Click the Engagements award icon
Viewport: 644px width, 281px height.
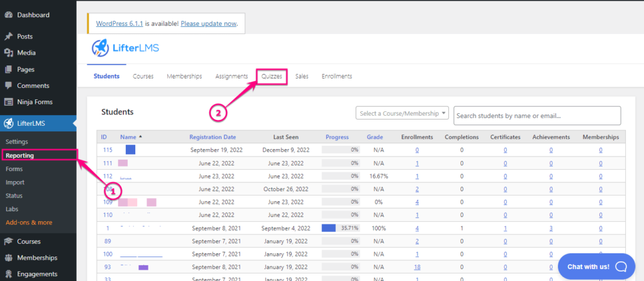click(x=8, y=274)
